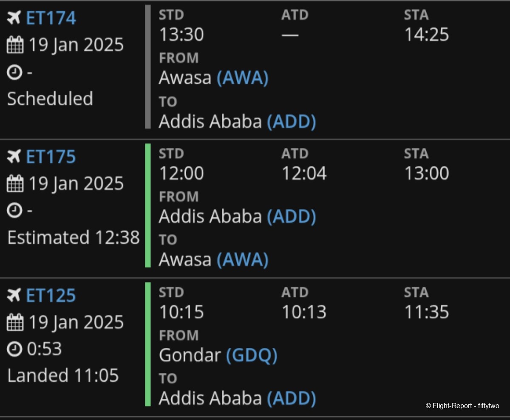Click the calendar icon in ET175 row

click(x=15, y=184)
